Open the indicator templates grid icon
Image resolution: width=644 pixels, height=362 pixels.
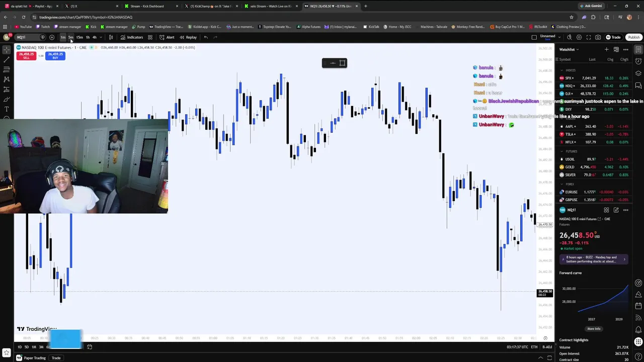click(x=150, y=37)
